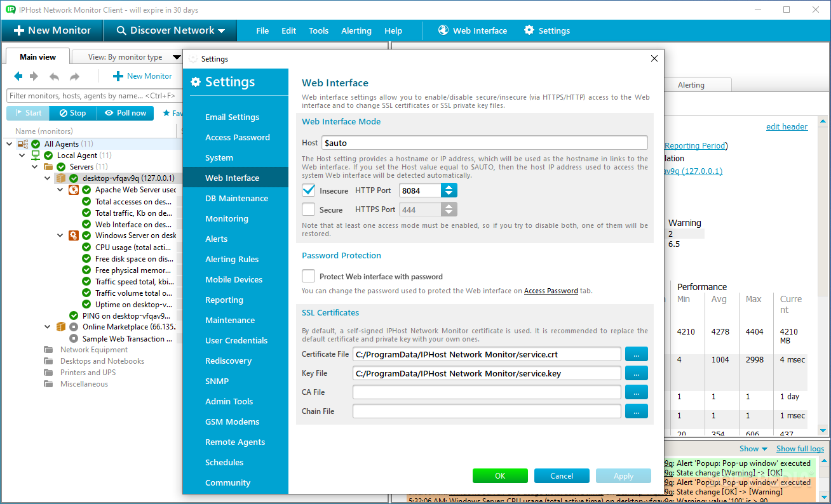Open the Help menu
Viewport: 831px width, 504px height.
coord(393,30)
